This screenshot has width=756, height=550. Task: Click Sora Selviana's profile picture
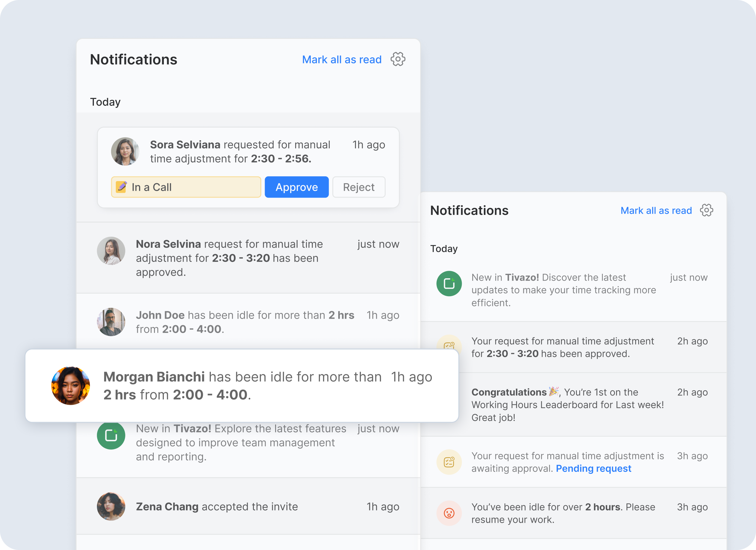pos(125,151)
